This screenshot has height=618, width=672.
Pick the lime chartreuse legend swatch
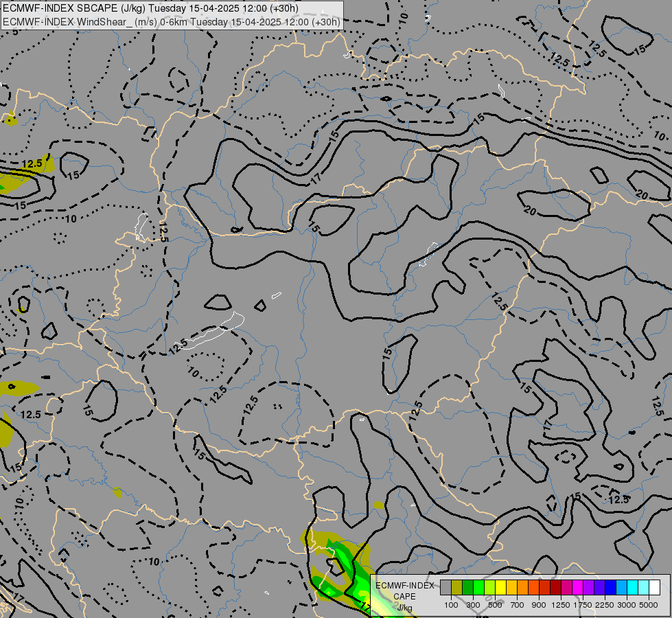click(489, 587)
